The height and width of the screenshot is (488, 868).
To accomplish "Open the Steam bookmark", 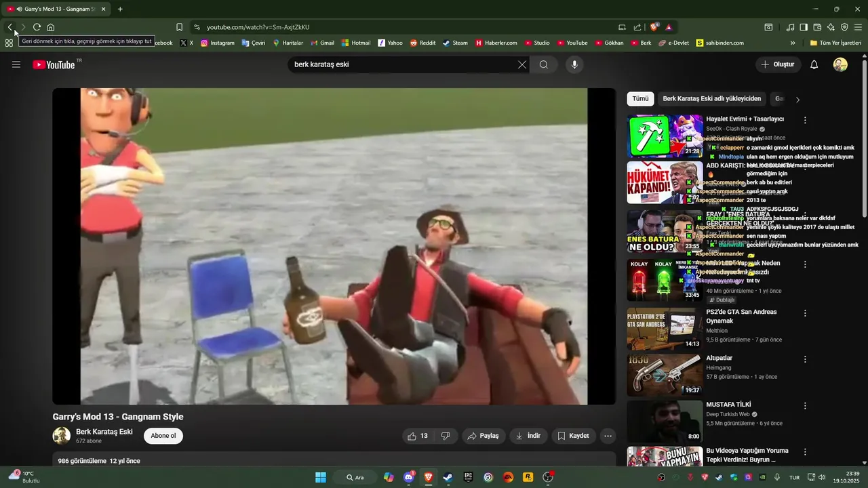I will click(455, 43).
